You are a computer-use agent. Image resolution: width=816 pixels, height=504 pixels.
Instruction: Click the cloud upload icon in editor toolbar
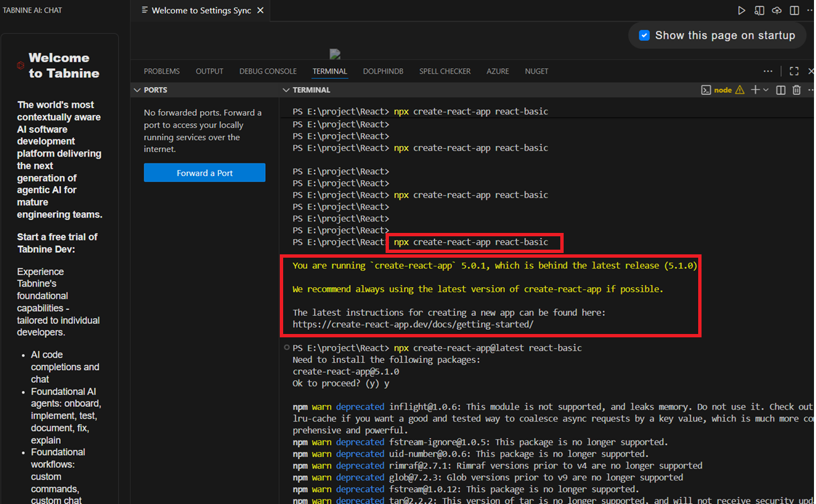777,11
